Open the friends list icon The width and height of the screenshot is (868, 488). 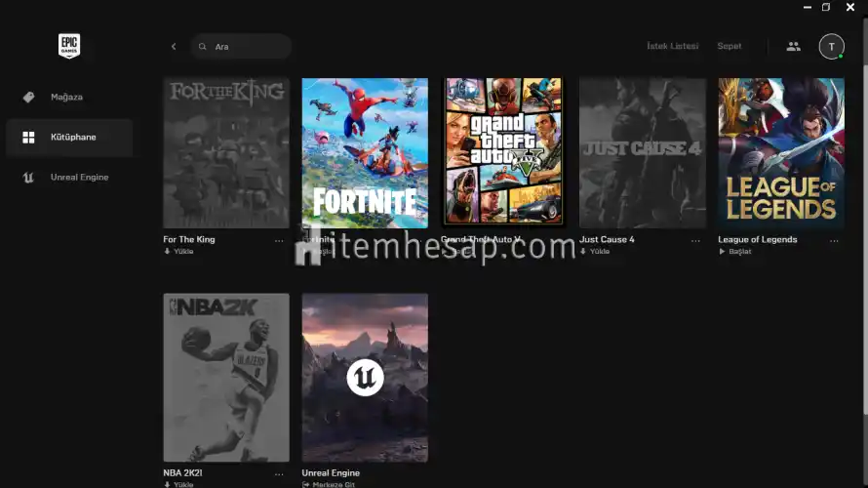coord(793,46)
